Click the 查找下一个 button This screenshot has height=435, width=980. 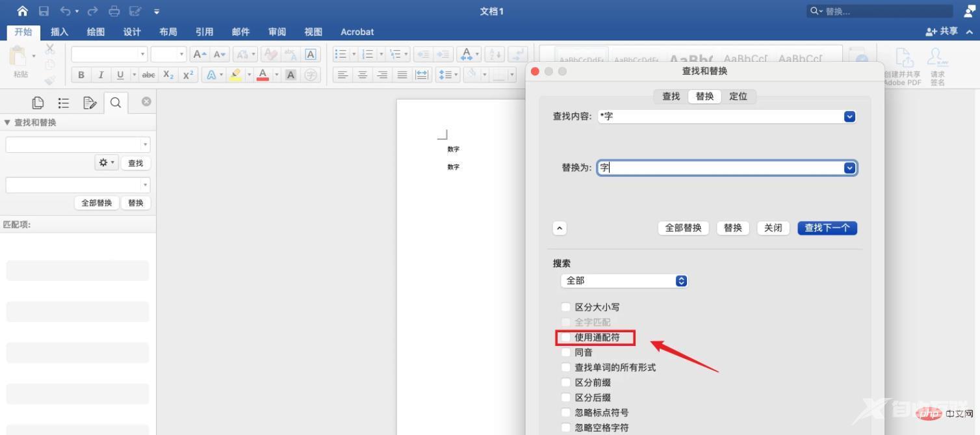(827, 228)
